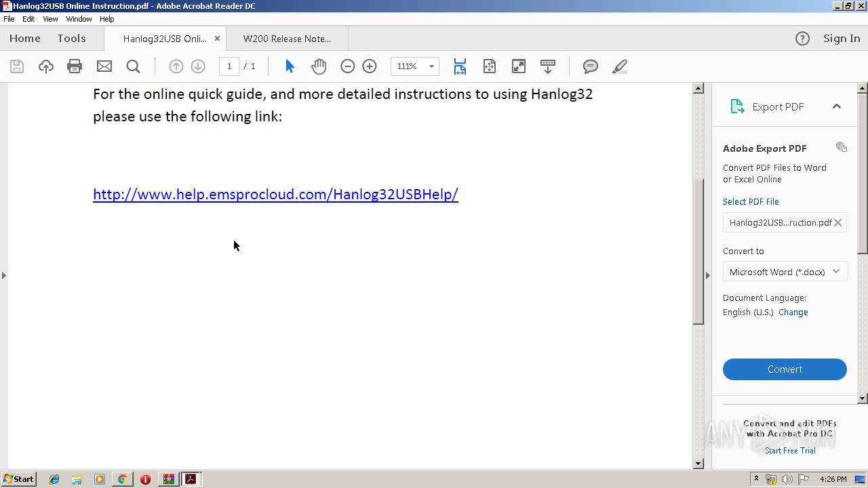Click the Sign In link
Screen dimensions: 868x488
coord(842,39)
